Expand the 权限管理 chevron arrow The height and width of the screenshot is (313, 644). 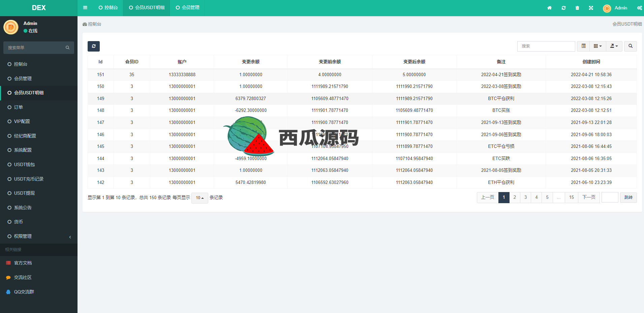(x=70, y=237)
